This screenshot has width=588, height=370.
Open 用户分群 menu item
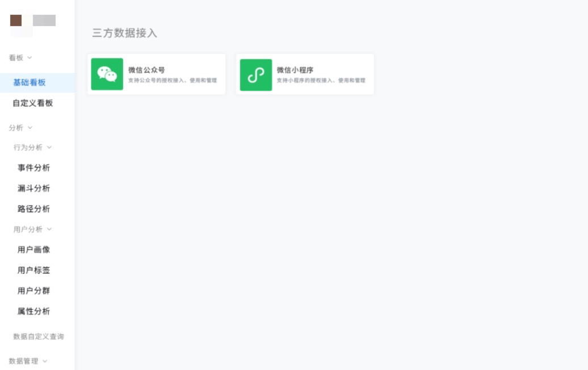(33, 291)
